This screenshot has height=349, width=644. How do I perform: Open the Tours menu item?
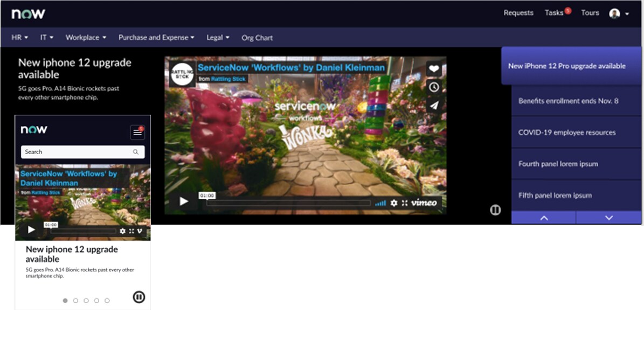(590, 13)
